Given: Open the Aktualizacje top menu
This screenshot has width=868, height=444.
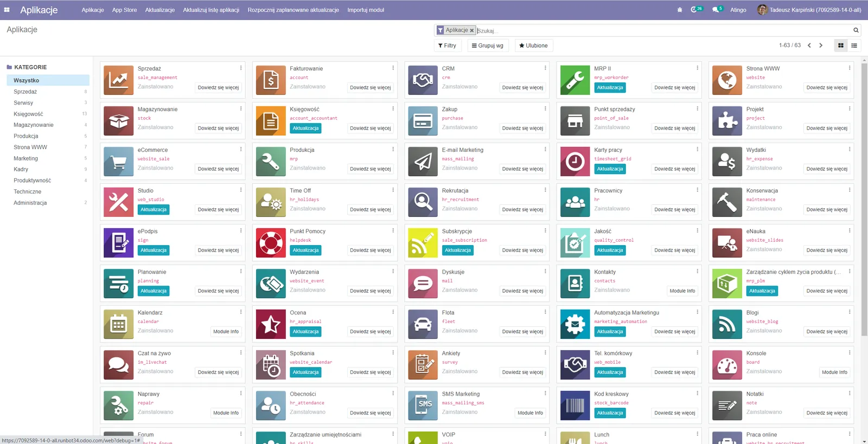Looking at the screenshot, I should click(160, 10).
